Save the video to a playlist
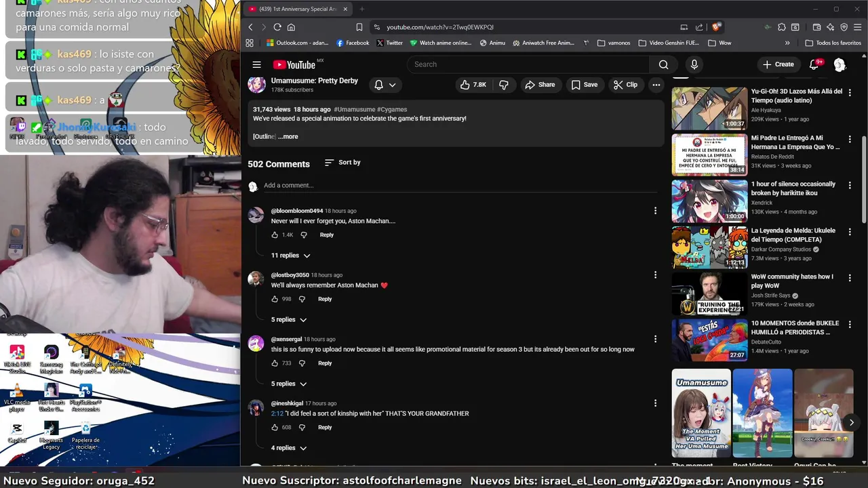This screenshot has width=868, height=488. tap(584, 85)
